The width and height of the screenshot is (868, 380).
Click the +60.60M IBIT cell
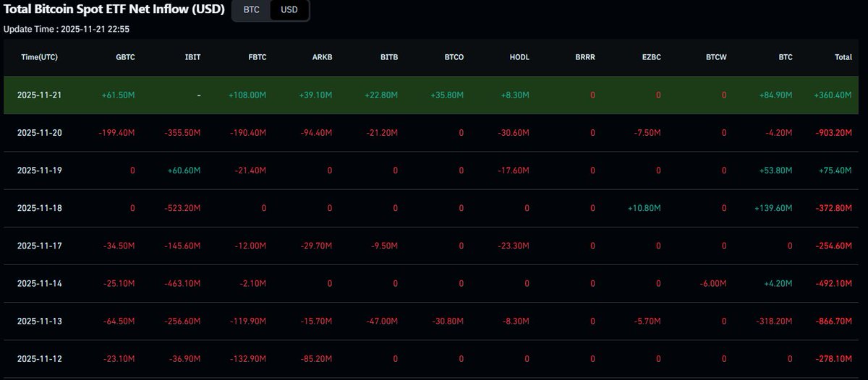184,170
